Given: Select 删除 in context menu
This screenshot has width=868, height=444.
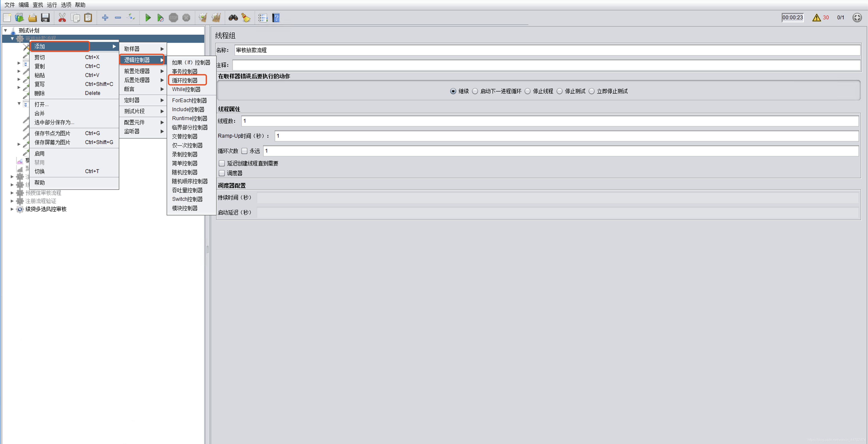Looking at the screenshot, I should click(x=74, y=93).
